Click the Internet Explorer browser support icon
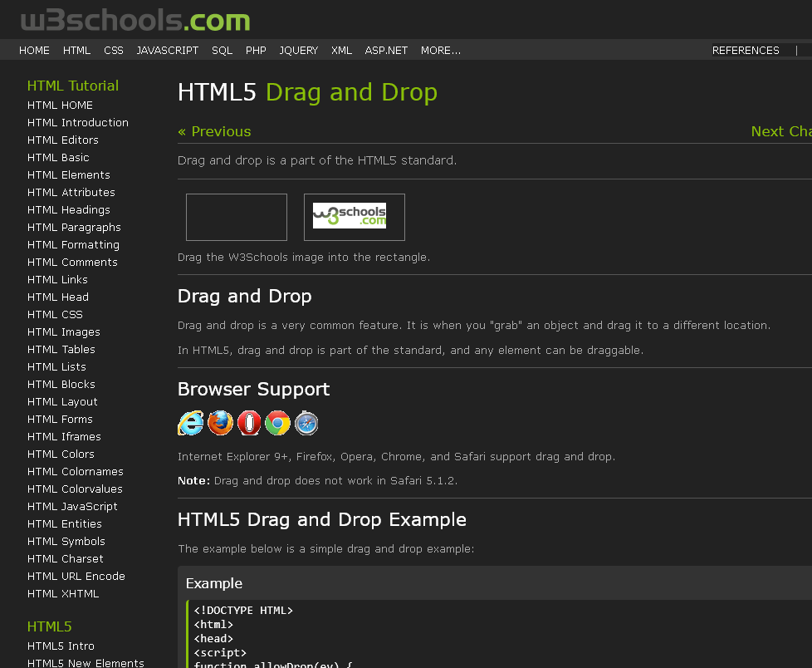812x668 pixels. 190,423
